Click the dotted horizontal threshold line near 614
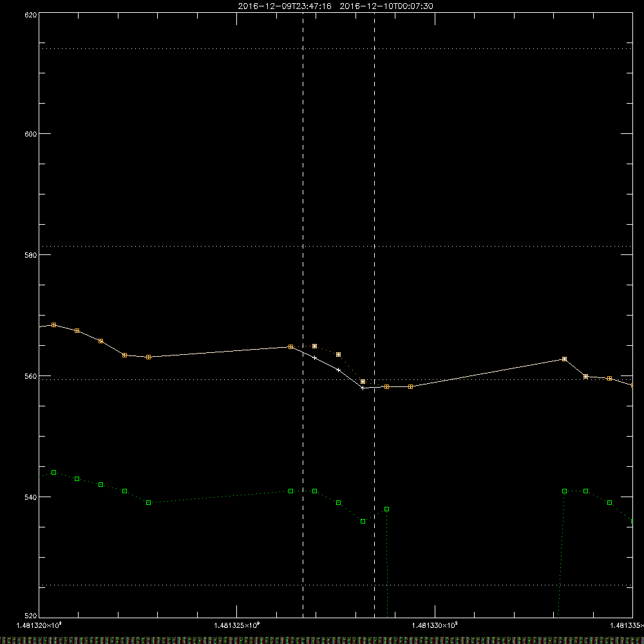 coord(336,48)
